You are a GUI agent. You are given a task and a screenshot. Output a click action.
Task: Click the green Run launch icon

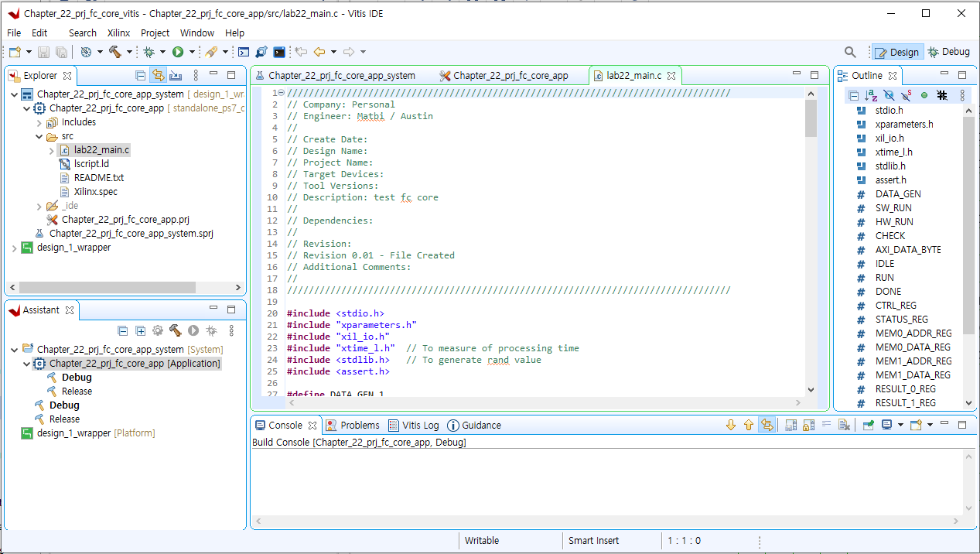(178, 52)
